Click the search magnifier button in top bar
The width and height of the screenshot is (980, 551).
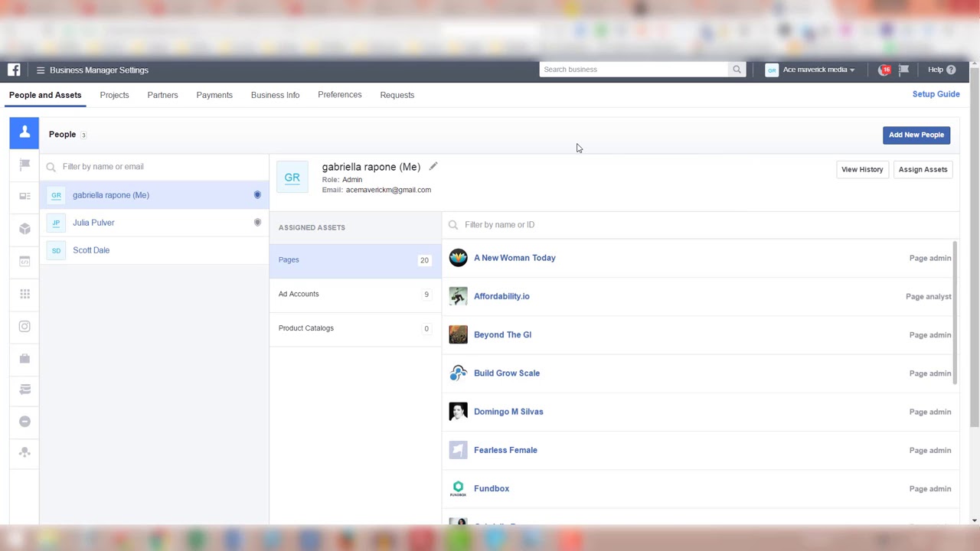point(737,70)
